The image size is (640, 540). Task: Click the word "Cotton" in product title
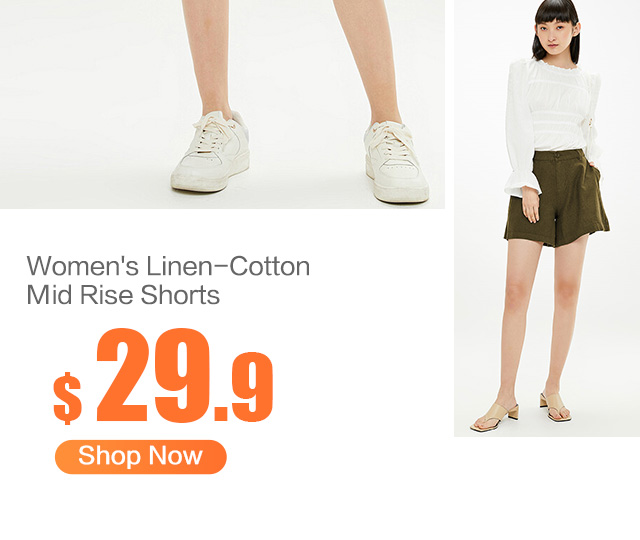269,266
